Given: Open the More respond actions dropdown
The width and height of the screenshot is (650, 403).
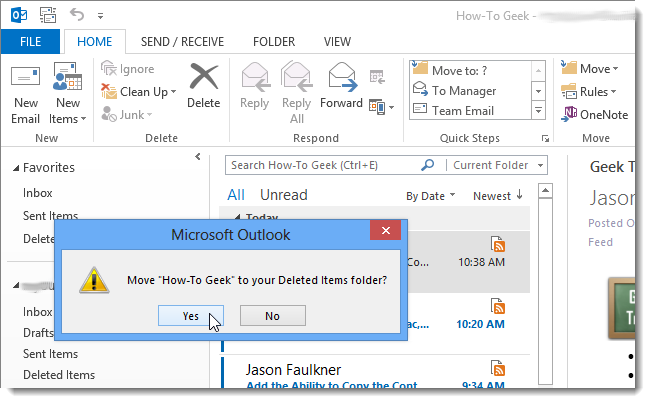Looking at the screenshot, I should point(381,107).
